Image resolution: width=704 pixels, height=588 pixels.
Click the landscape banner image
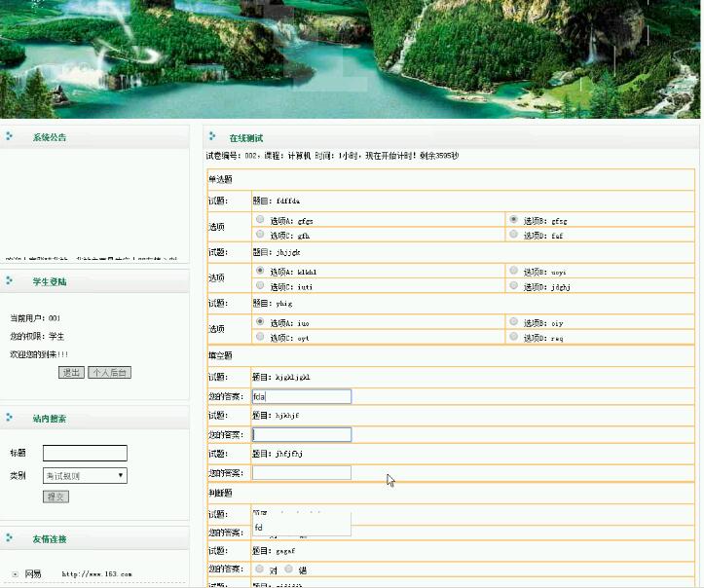coord(351,59)
